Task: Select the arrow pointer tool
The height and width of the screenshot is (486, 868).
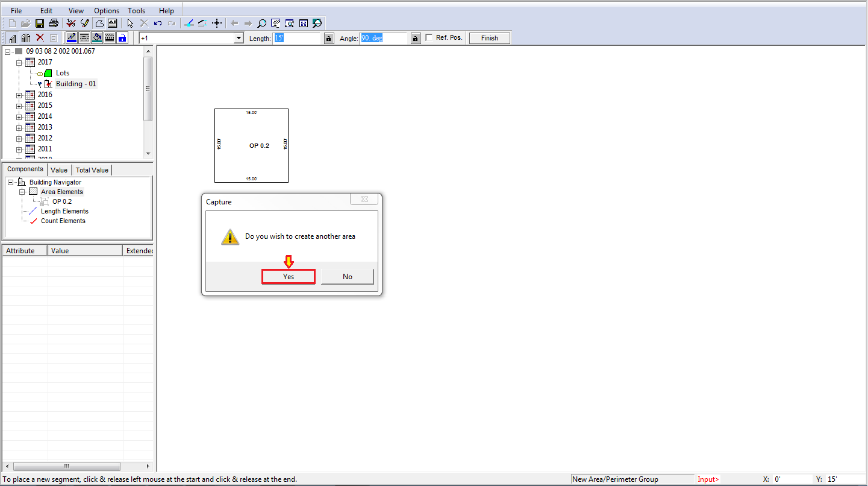Action: pos(130,24)
